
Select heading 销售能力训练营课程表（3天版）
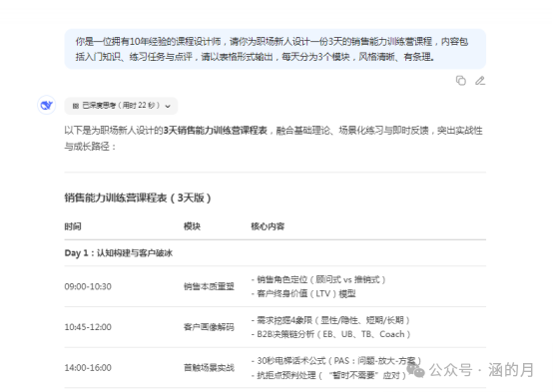click(138, 197)
